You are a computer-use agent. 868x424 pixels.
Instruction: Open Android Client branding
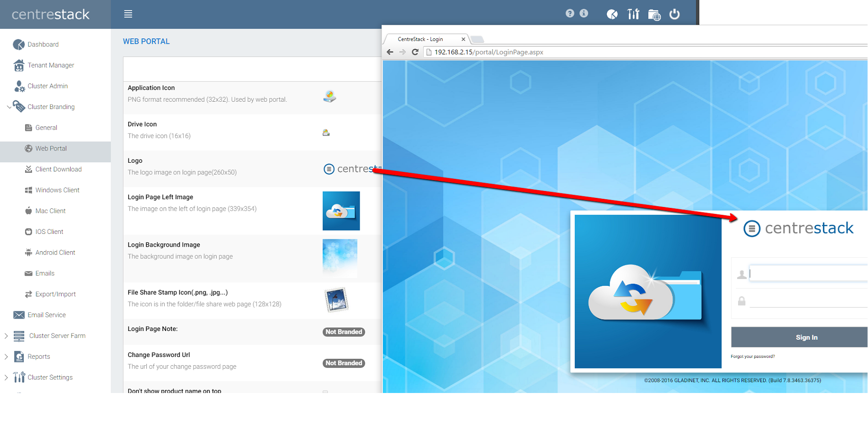coord(55,253)
